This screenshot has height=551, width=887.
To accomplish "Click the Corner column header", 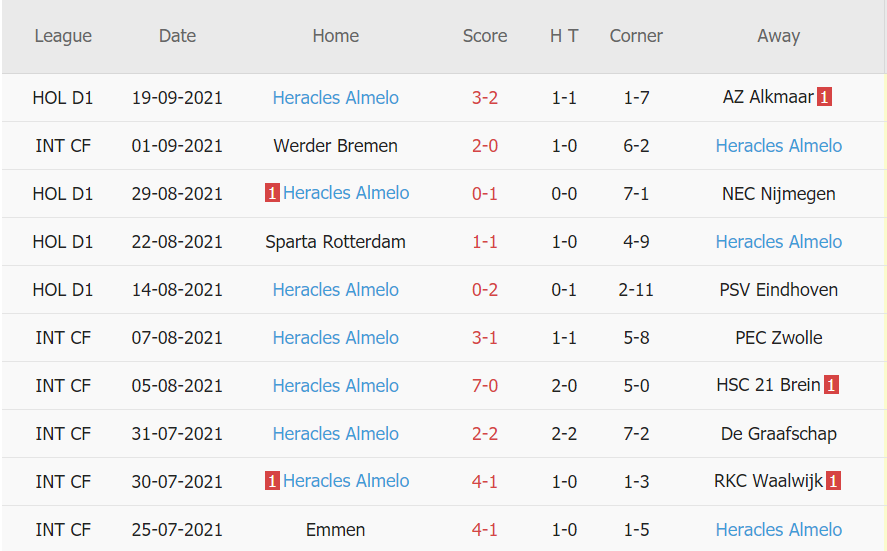I will pyautogui.click(x=636, y=36).
